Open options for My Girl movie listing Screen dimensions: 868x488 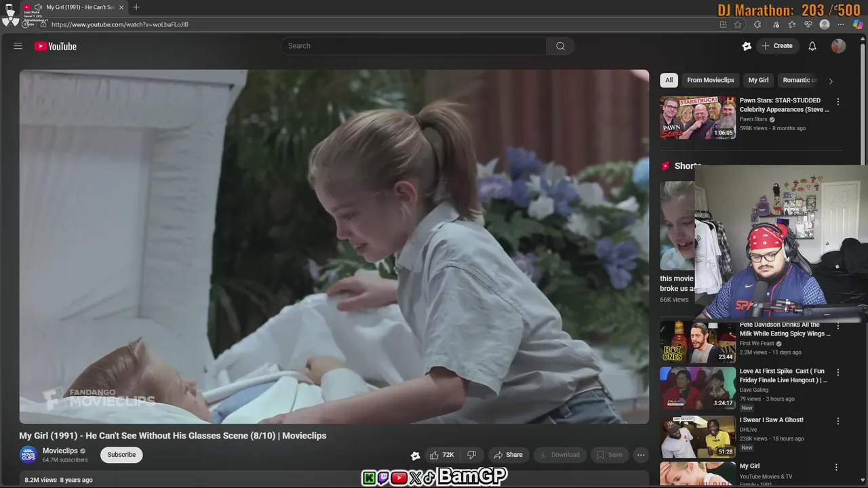(836, 467)
